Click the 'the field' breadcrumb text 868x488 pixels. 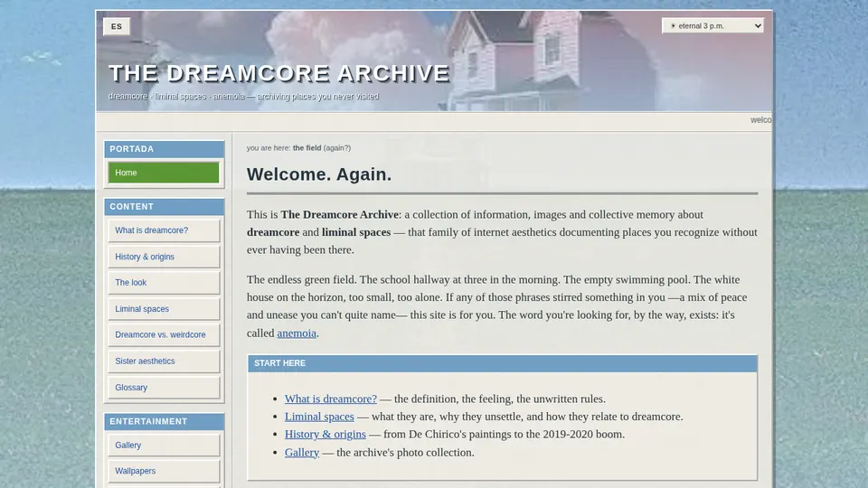307,147
